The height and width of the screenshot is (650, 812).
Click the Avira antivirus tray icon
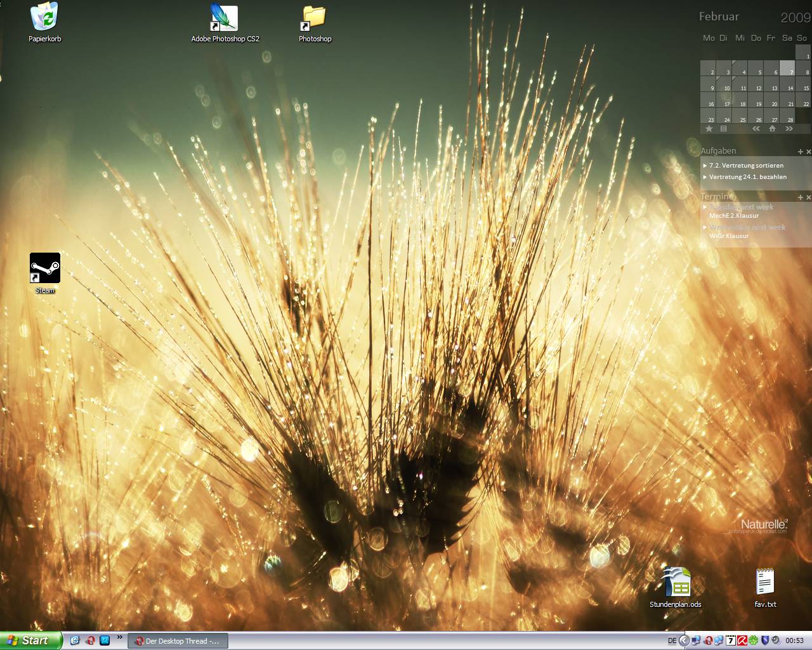point(741,640)
